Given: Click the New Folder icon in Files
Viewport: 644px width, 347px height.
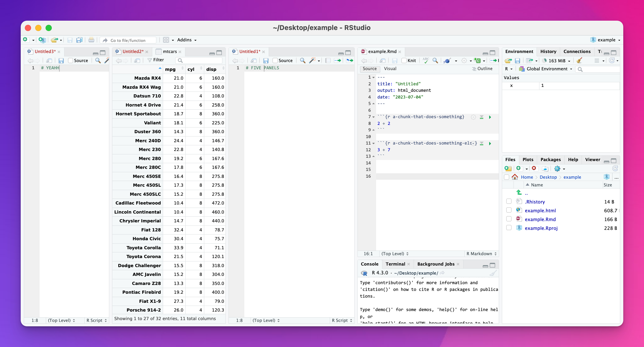Looking at the screenshot, I should (508, 169).
